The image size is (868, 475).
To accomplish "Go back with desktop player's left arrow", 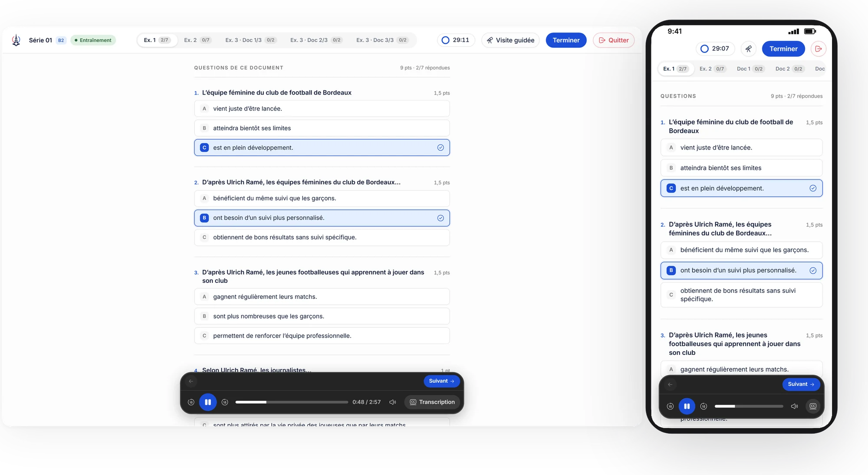I will [x=191, y=381].
